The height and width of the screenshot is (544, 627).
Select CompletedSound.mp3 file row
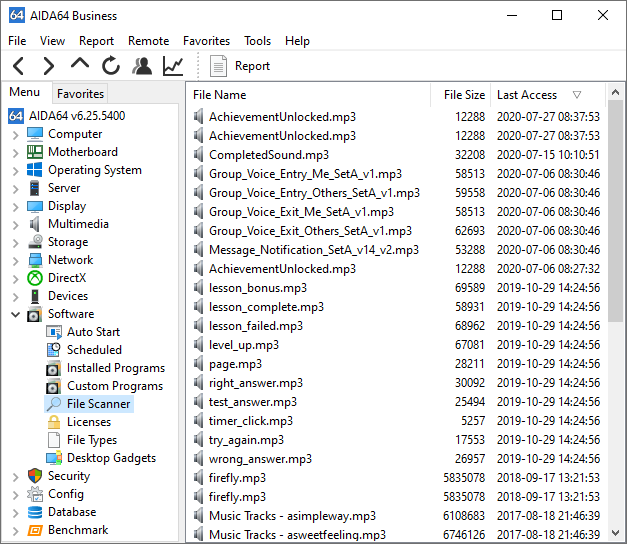click(x=396, y=155)
